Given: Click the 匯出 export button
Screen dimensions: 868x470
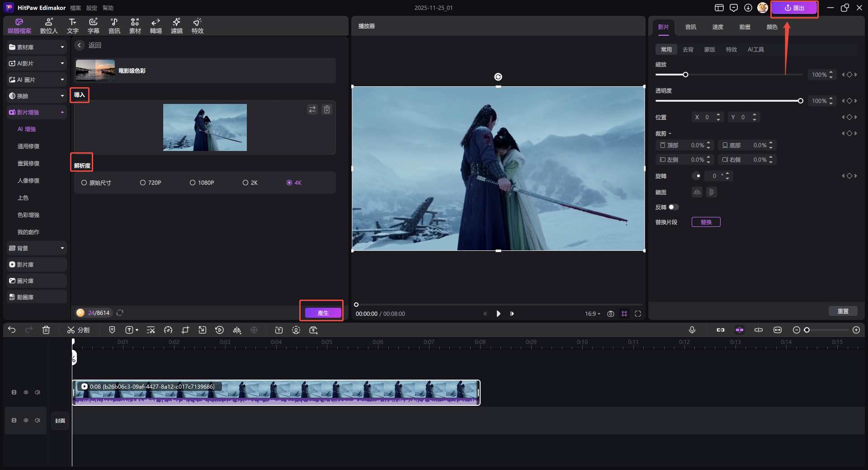Looking at the screenshot, I should (x=794, y=8).
